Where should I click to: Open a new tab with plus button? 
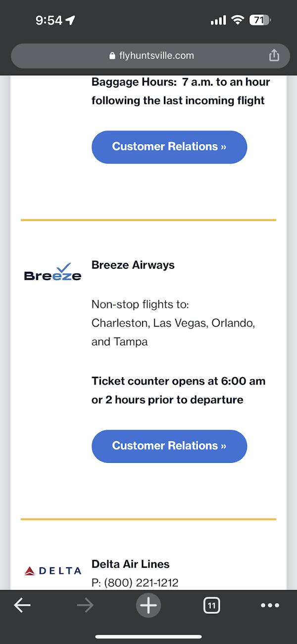(148, 605)
